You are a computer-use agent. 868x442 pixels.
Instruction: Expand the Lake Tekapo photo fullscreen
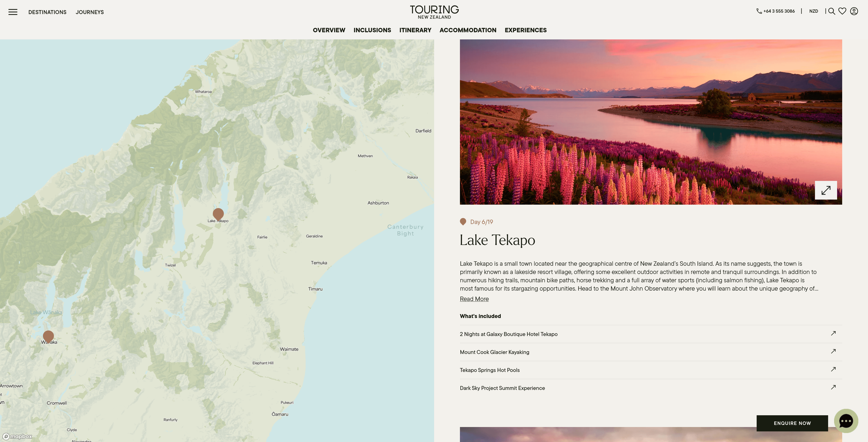pyautogui.click(x=826, y=190)
